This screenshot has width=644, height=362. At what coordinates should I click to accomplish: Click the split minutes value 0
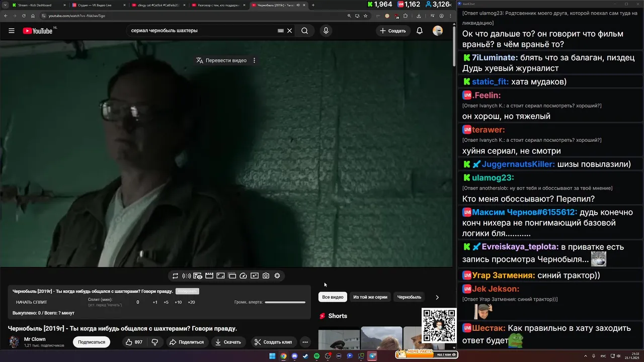point(138,302)
